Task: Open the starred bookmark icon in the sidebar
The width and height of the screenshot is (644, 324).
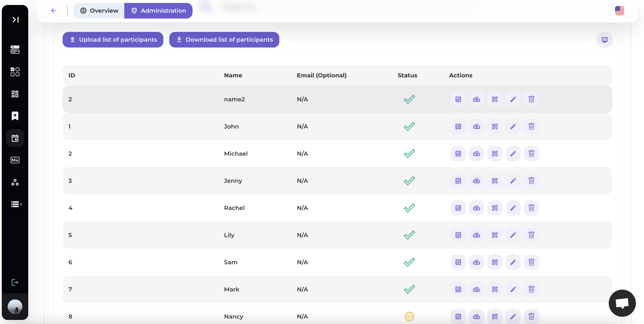Action: [x=15, y=116]
